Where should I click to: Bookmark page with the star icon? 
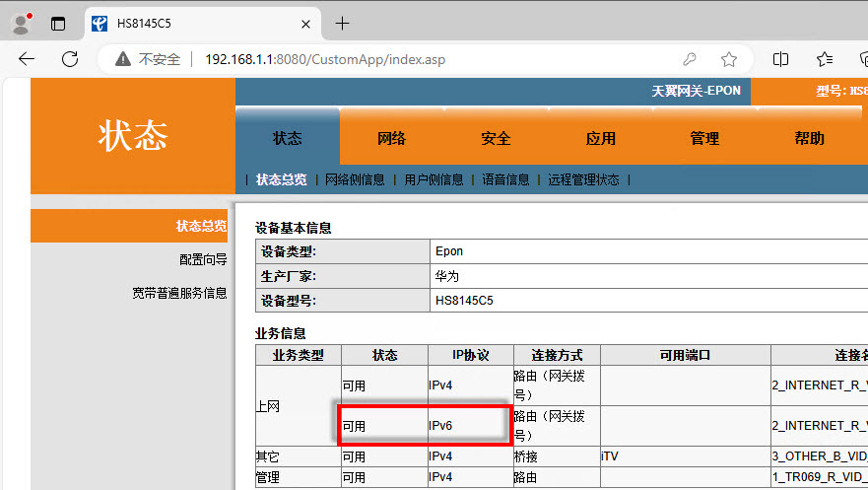point(729,59)
